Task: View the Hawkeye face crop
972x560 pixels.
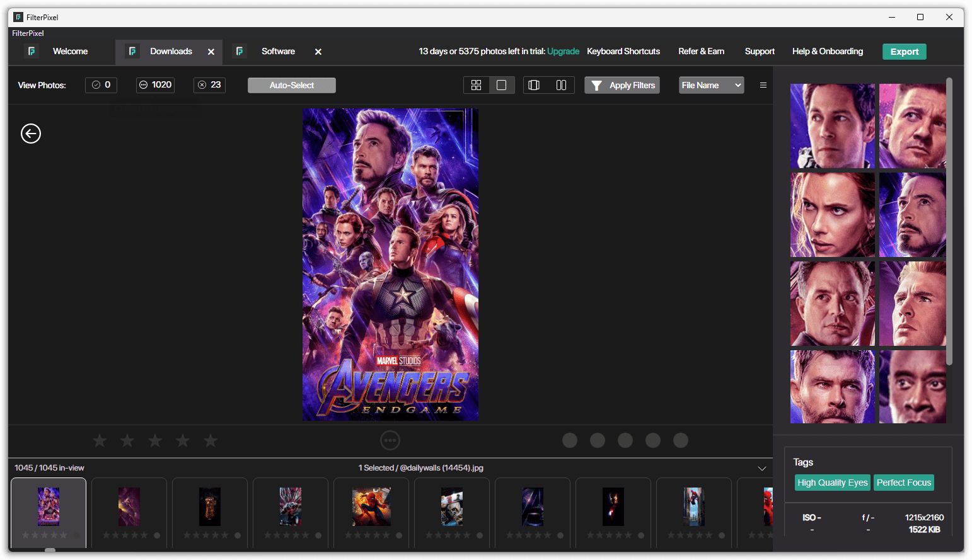Action: [913, 126]
